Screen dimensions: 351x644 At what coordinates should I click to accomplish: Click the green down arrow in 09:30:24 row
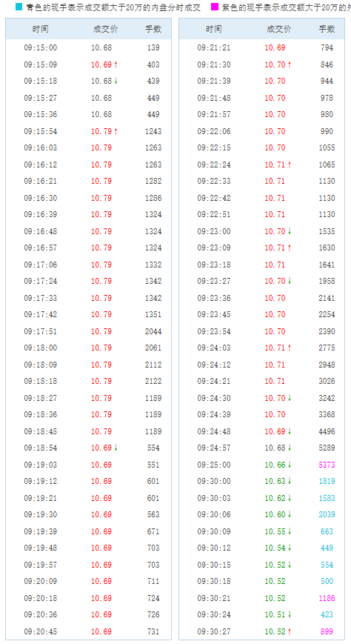click(290, 614)
